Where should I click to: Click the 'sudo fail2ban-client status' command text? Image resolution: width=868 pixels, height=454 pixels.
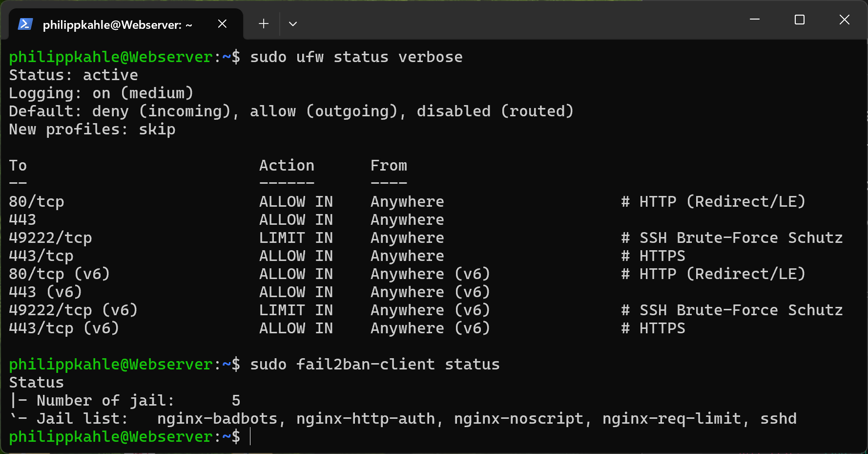[x=374, y=365]
